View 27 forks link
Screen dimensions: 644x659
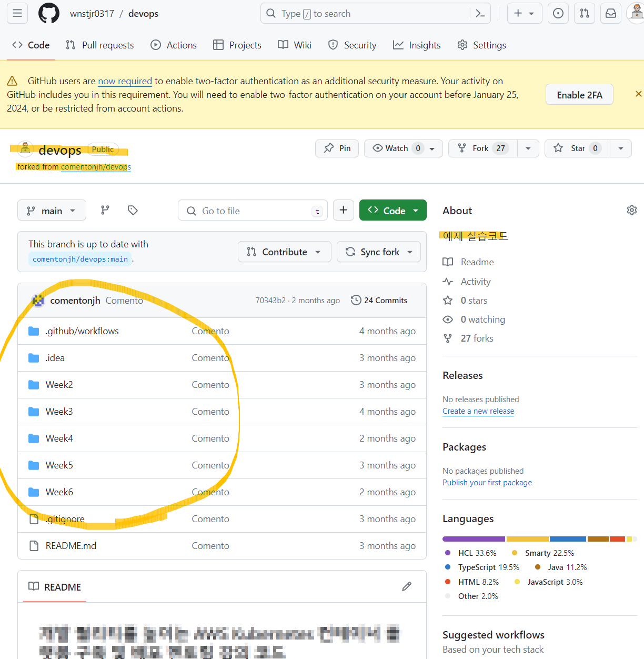(468, 338)
